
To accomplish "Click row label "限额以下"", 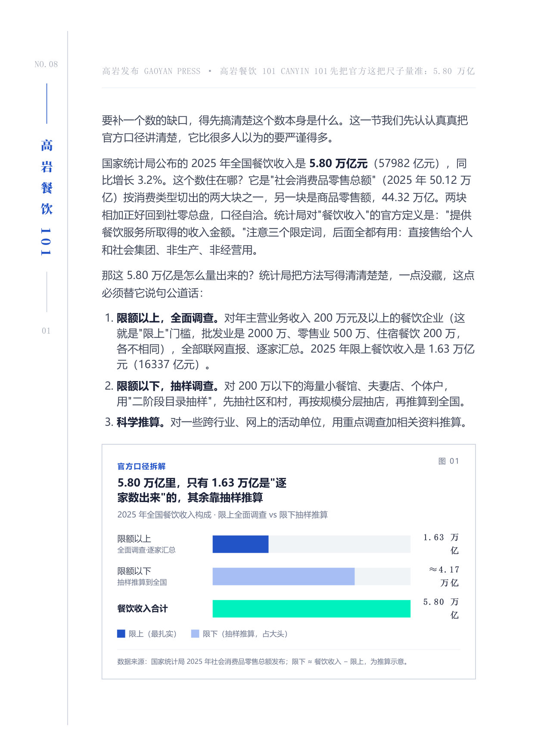I will coord(134,571).
